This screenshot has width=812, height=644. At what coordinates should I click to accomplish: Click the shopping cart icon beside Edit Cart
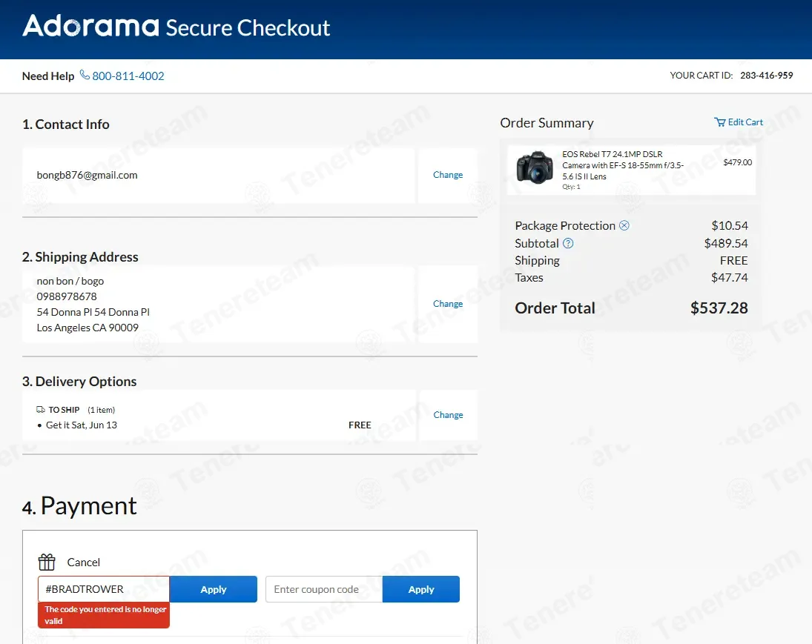720,122
